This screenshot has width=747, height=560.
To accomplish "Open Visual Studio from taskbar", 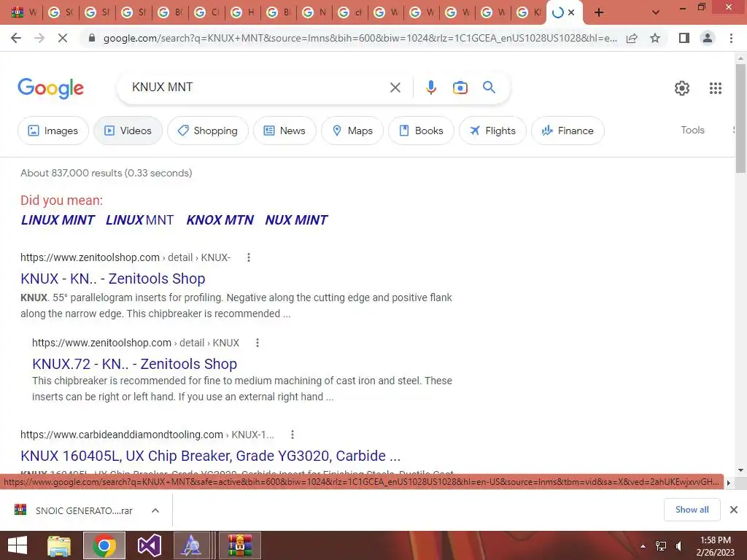I will 149,545.
